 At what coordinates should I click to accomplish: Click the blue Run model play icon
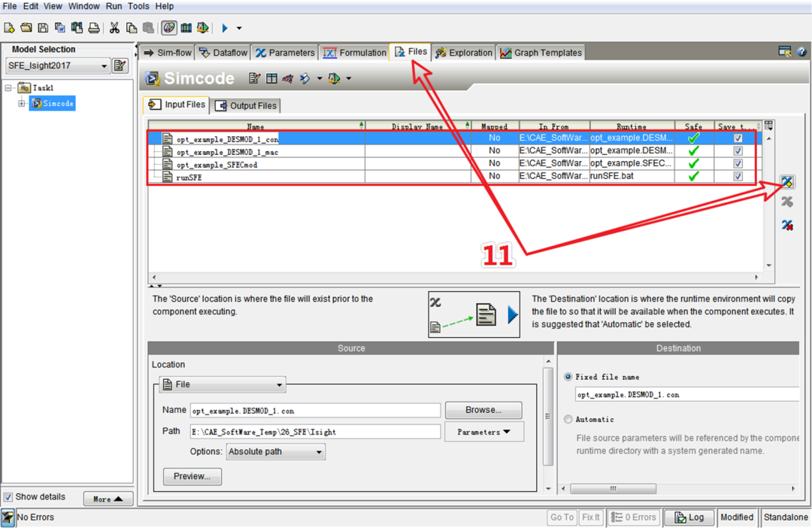[x=225, y=28]
